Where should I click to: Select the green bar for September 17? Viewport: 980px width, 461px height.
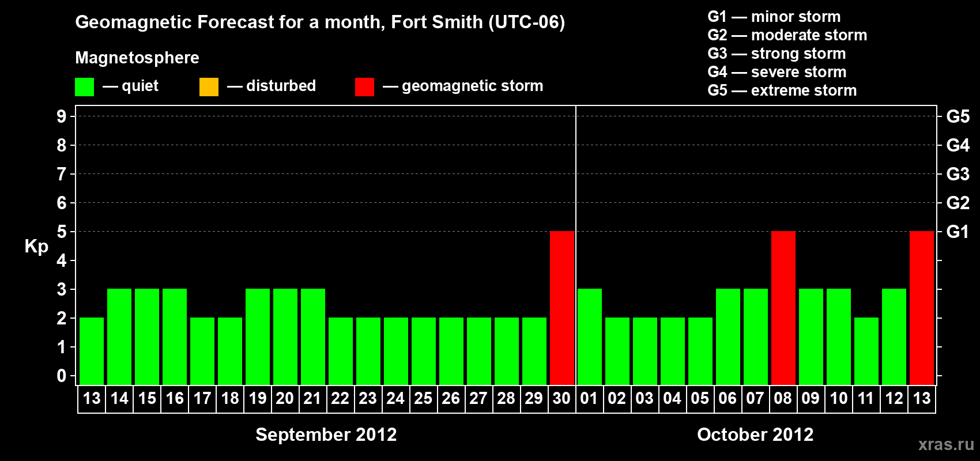(202, 351)
